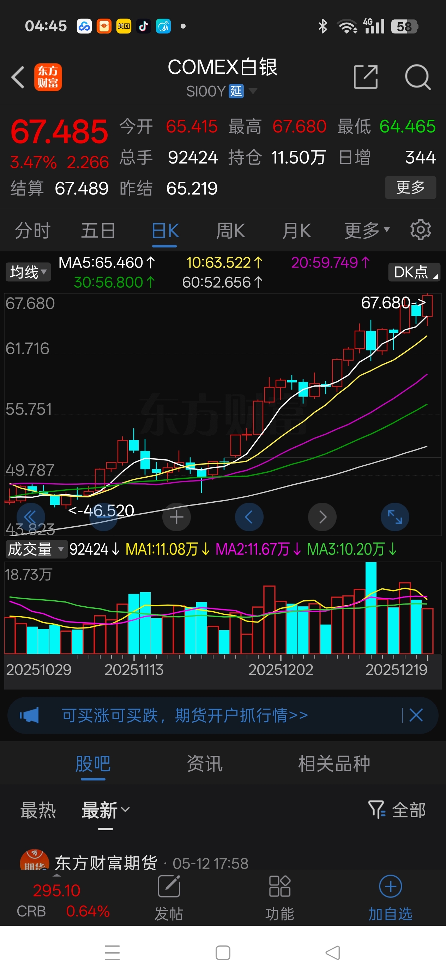
Task: Open 东方财富期货 post author name
Action: tap(106, 863)
